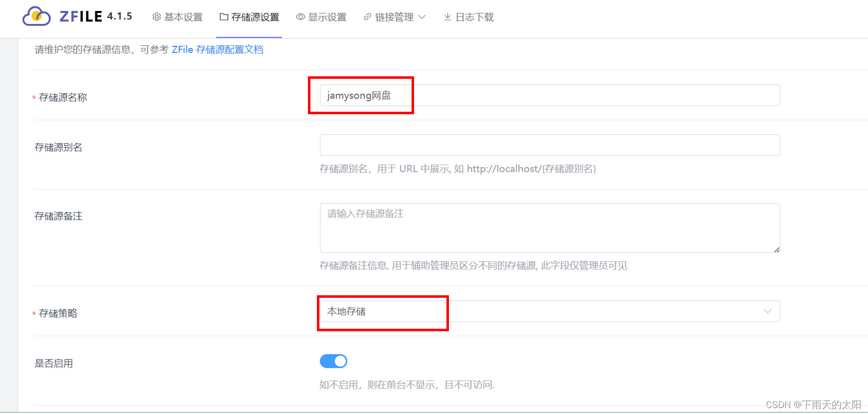Click the 存储源名称 field label
868x414 pixels.
[63, 97]
